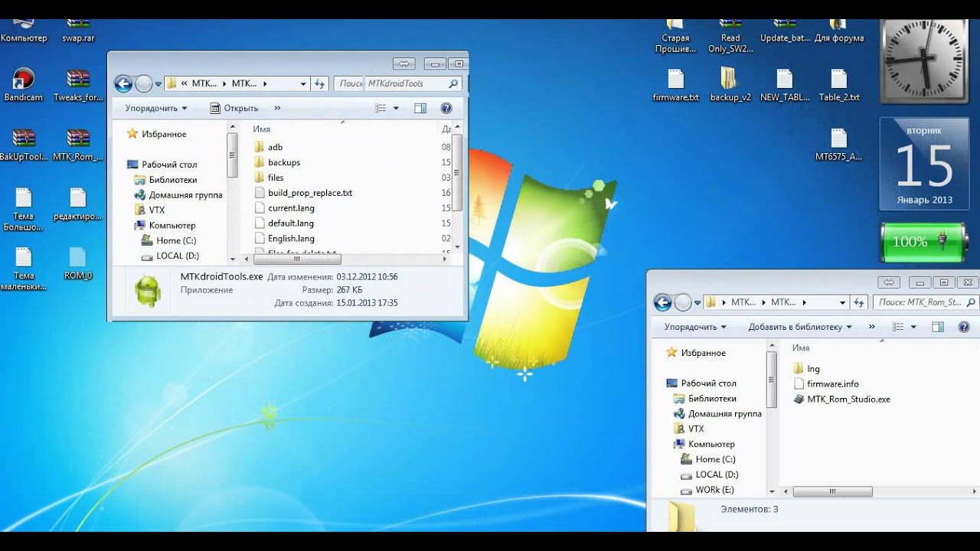
Task: Open help in MTK_Rom_Studio explorer window
Action: (x=964, y=327)
